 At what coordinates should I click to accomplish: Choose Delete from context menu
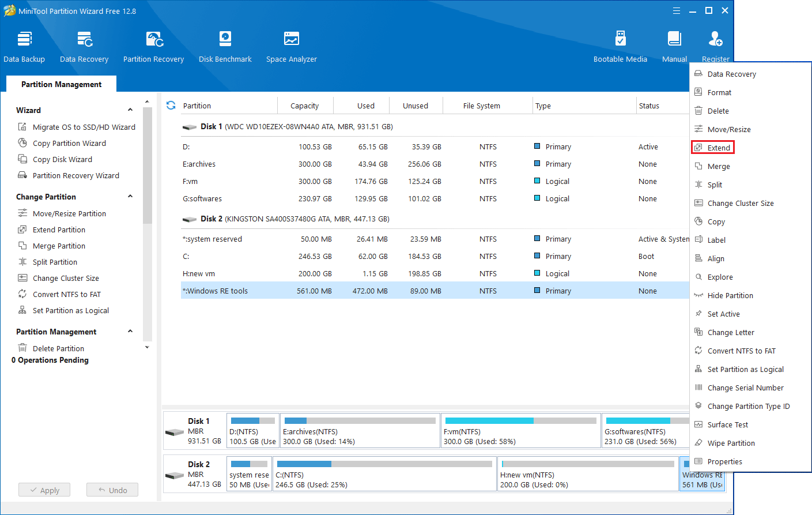750,111
